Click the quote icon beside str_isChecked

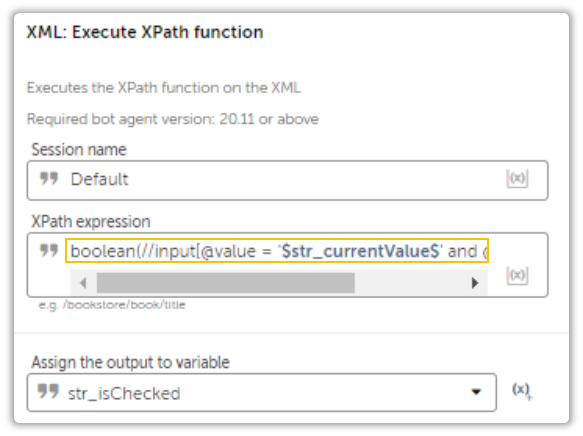pos(48,392)
